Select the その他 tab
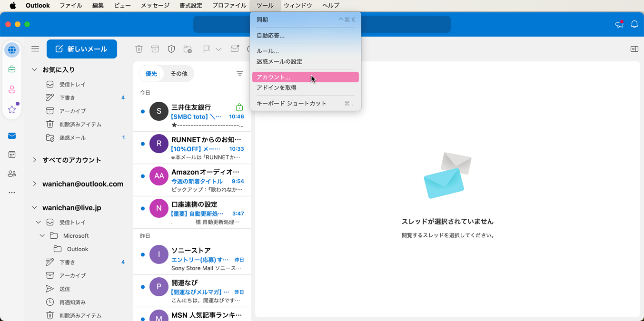The image size is (644, 321). (x=179, y=74)
